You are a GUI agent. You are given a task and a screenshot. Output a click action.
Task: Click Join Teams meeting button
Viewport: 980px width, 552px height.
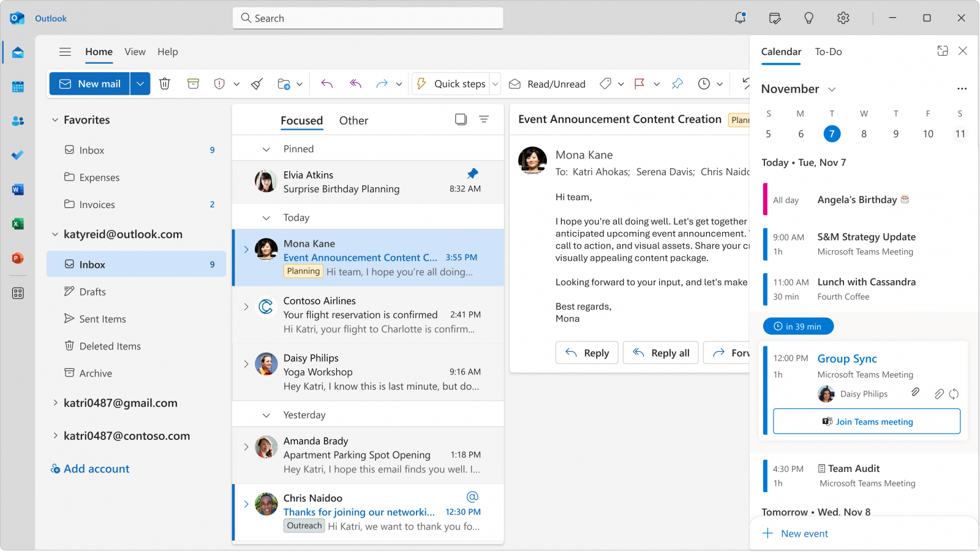[866, 422]
